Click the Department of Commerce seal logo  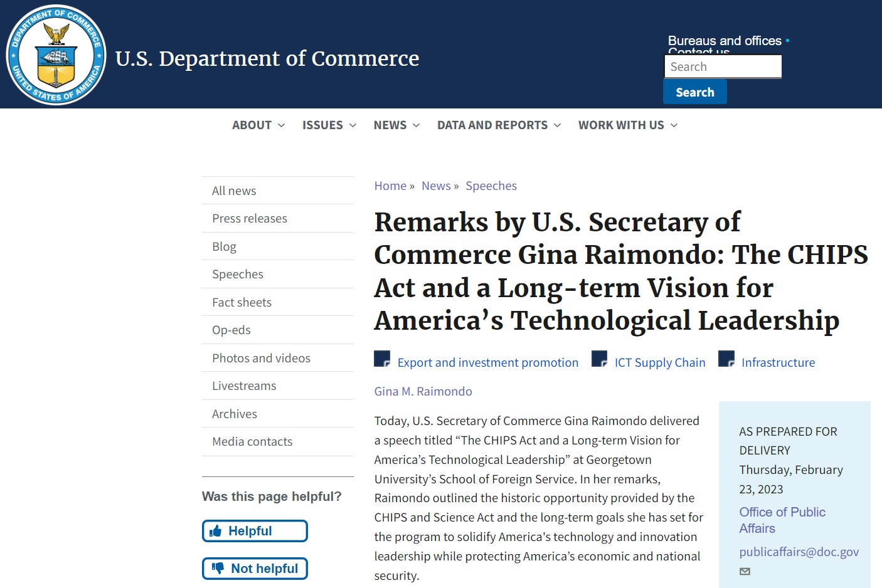[x=56, y=55]
